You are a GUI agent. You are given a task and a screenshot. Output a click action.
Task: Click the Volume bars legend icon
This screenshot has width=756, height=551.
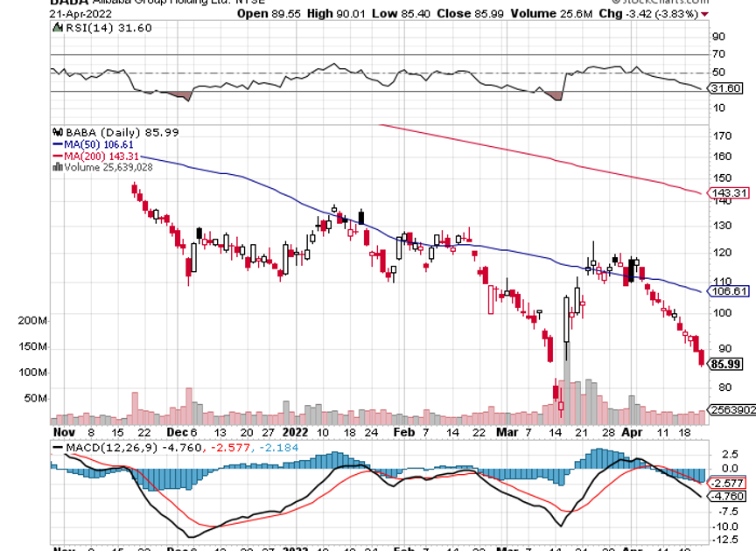click(58, 167)
